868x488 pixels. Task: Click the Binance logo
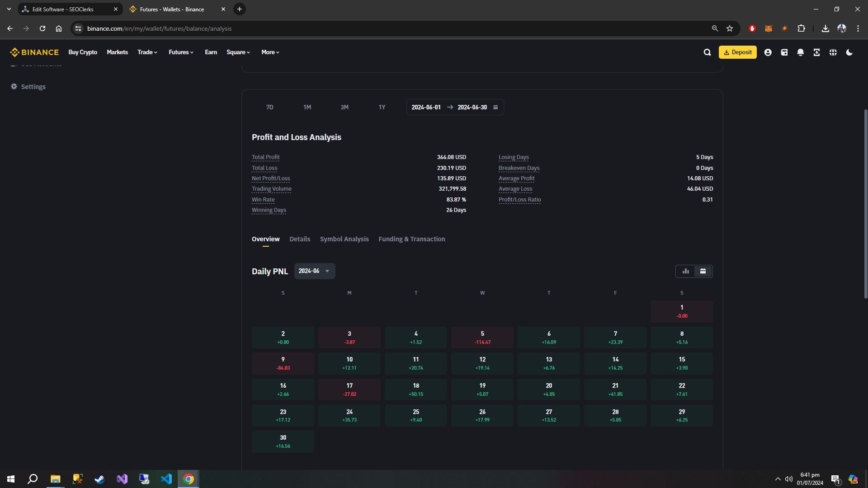pyautogui.click(x=35, y=52)
